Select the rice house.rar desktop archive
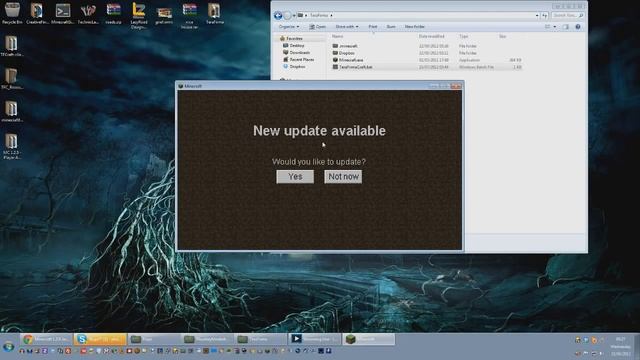 click(x=189, y=16)
